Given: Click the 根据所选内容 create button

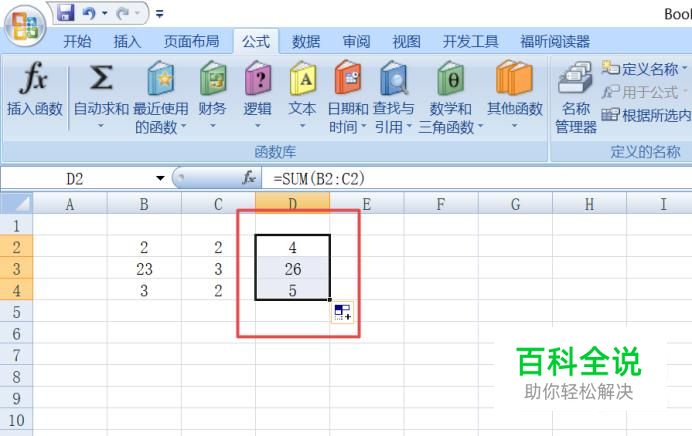Looking at the screenshot, I should [x=646, y=115].
